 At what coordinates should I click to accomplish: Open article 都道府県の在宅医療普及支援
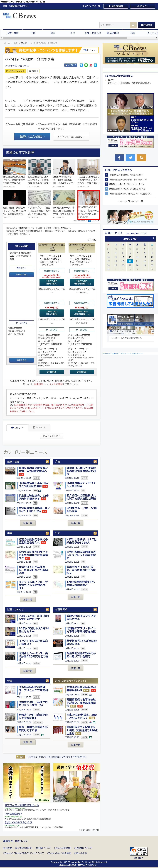[33, 470]
